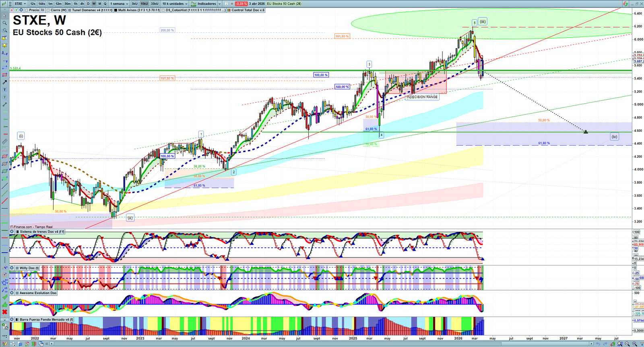Click the Control Total Doc v.6 label

click(248, 10)
